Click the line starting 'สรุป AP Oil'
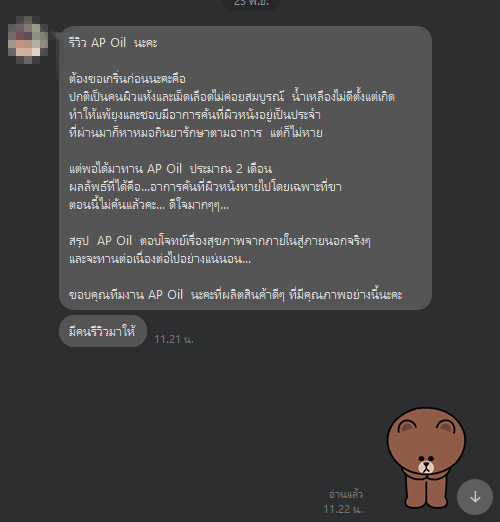 (x=220, y=241)
